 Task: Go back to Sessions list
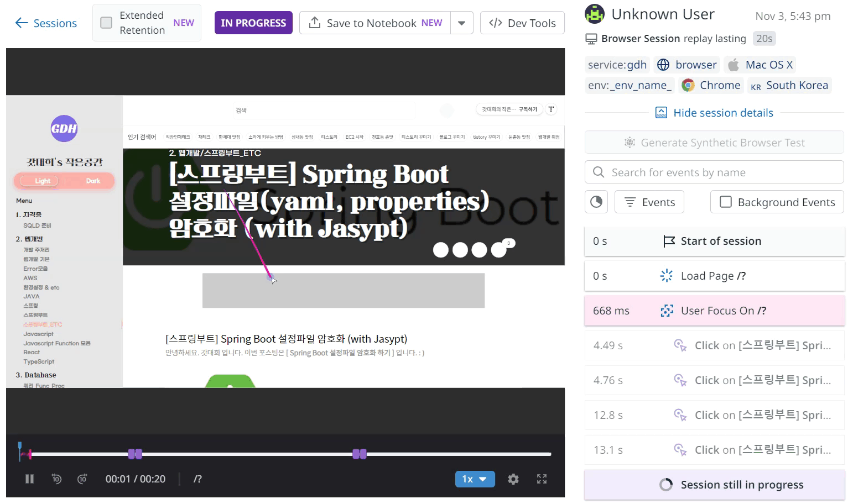click(x=46, y=23)
